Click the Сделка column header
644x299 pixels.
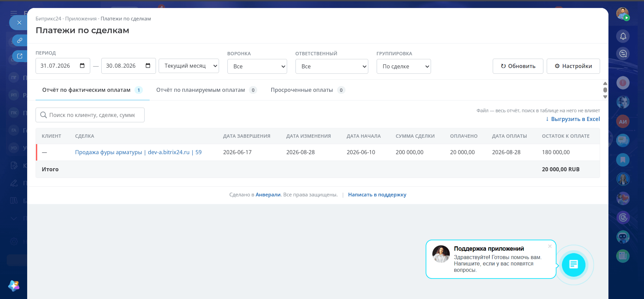85,136
